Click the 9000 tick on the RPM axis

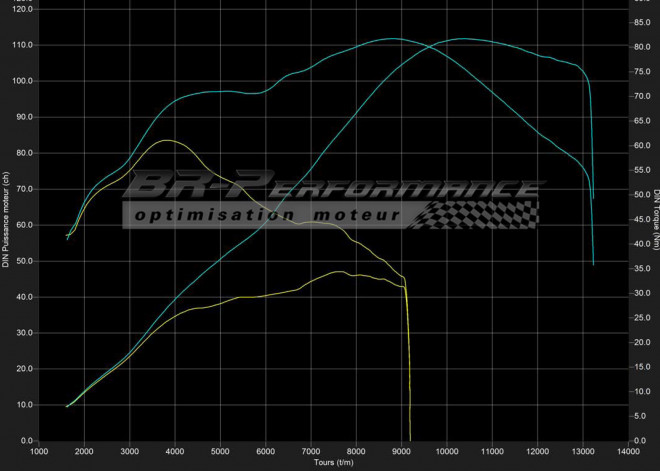point(402,451)
